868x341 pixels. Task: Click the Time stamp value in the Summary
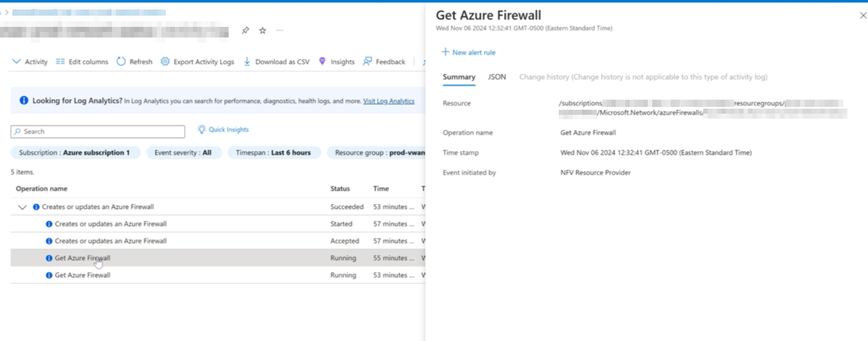point(656,153)
